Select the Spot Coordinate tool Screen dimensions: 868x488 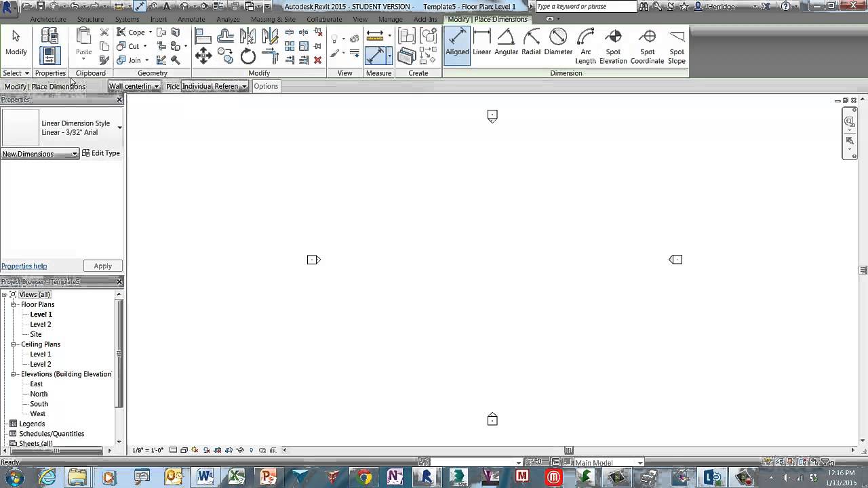[647, 46]
